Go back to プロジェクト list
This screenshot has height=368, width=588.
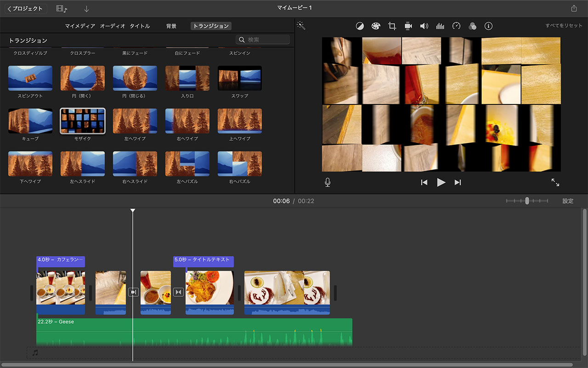pyautogui.click(x=26, y=9)
